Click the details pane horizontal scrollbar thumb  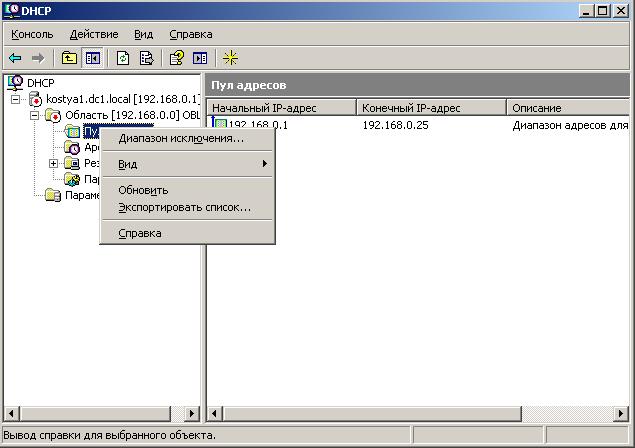coord(373,414)
